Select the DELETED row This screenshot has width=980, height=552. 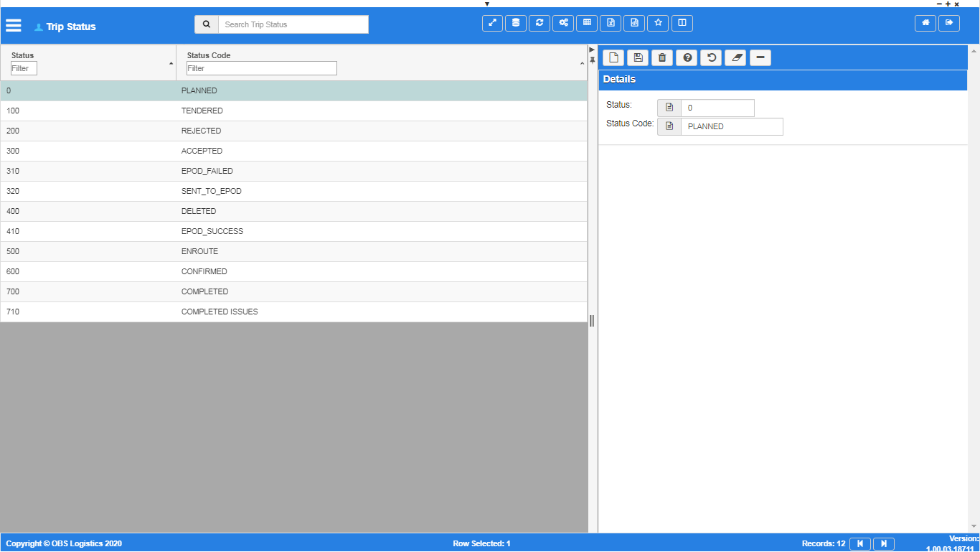293,211
